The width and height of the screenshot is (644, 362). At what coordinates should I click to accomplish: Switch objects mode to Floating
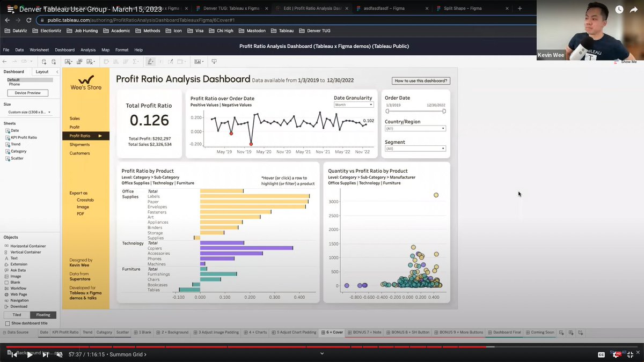(x=43, y=315)
